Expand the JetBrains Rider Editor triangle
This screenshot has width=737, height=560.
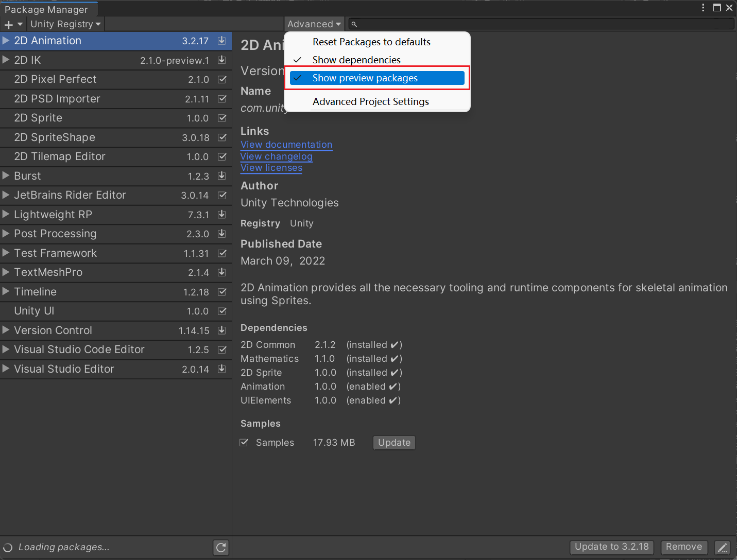(6, 195)
